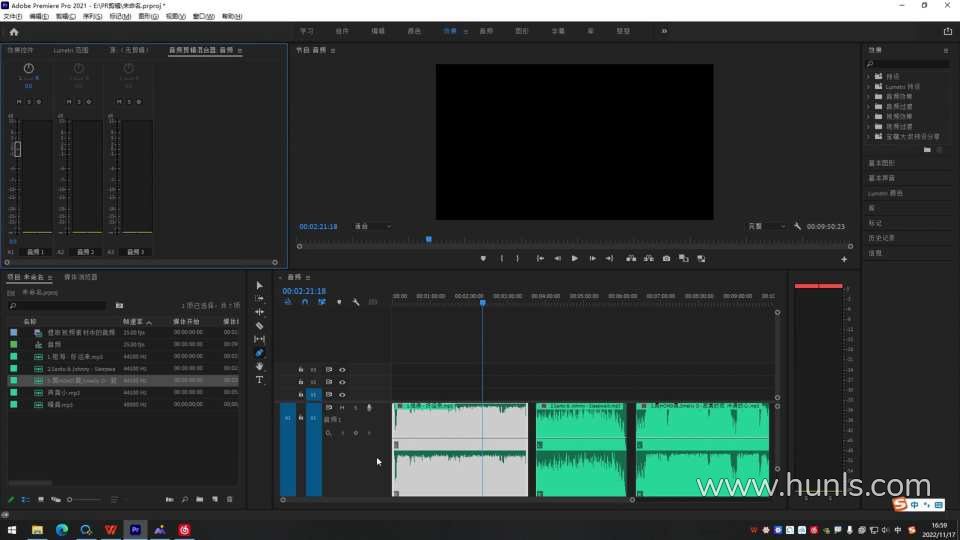
Task: Open the timeline wrench settings icon
Action: tap(356, 301)
